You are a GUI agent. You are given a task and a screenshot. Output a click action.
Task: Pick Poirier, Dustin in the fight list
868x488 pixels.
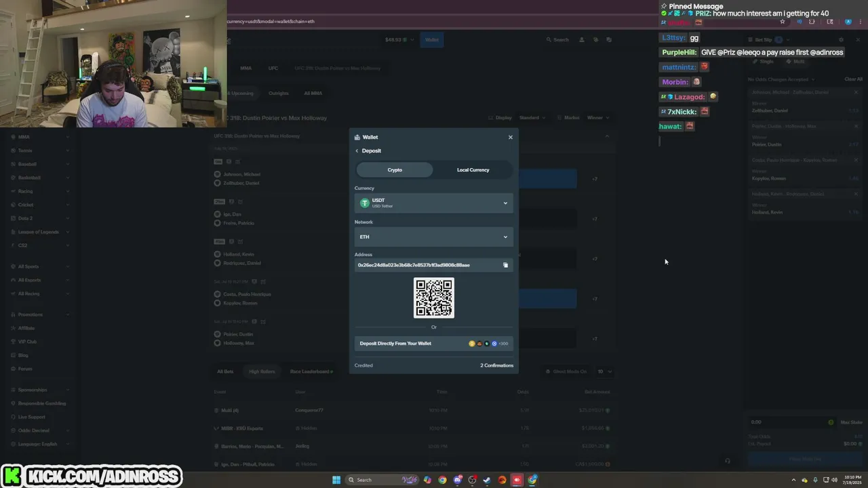click(x=238, y=334)
